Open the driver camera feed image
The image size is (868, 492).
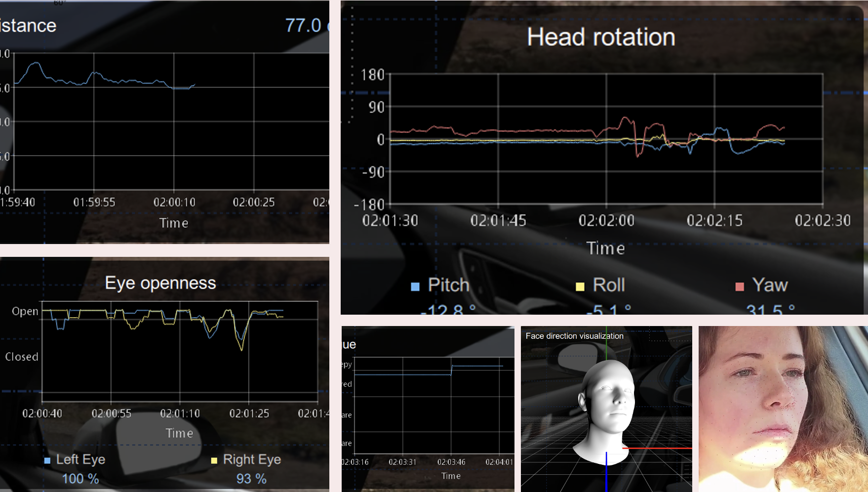tap(783, 409)
